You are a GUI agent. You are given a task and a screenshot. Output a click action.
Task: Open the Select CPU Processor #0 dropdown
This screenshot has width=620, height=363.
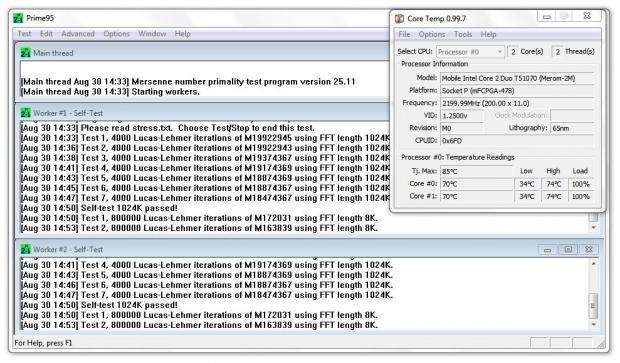click(x=470, y=52)
